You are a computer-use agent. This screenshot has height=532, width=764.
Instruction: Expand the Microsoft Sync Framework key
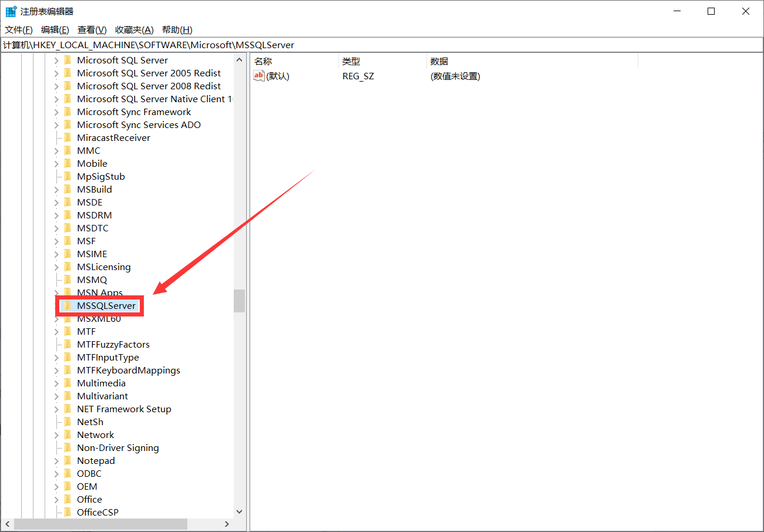[x=57, y=112]
